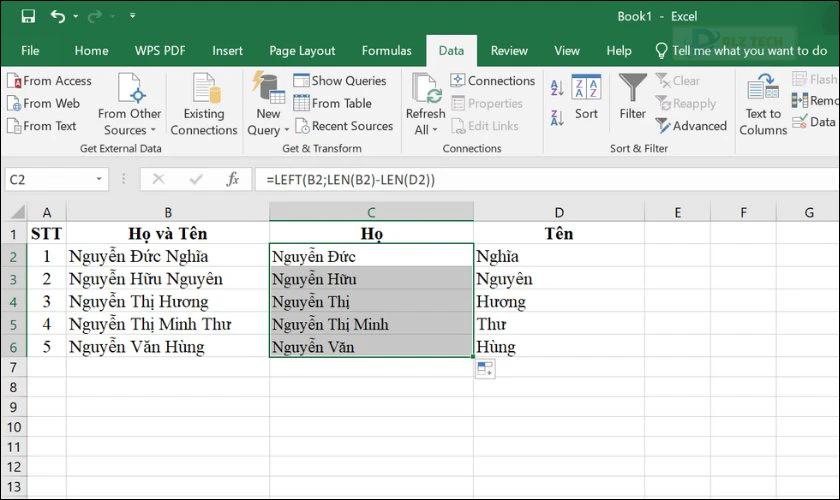Import data From Web
This screenshot has height=500, width=840.
tap(43, 103)
